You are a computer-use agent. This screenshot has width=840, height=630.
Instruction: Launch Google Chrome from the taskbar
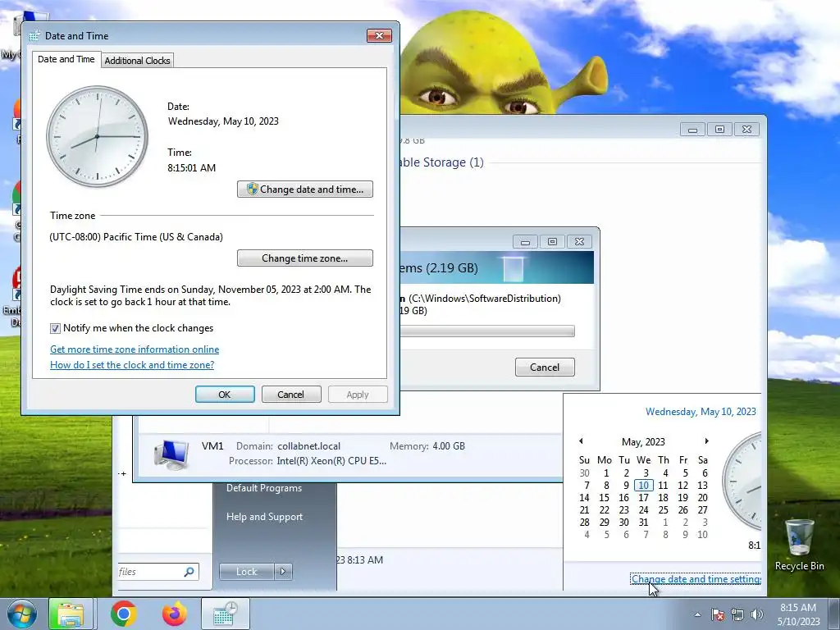[x=124, y=614]
